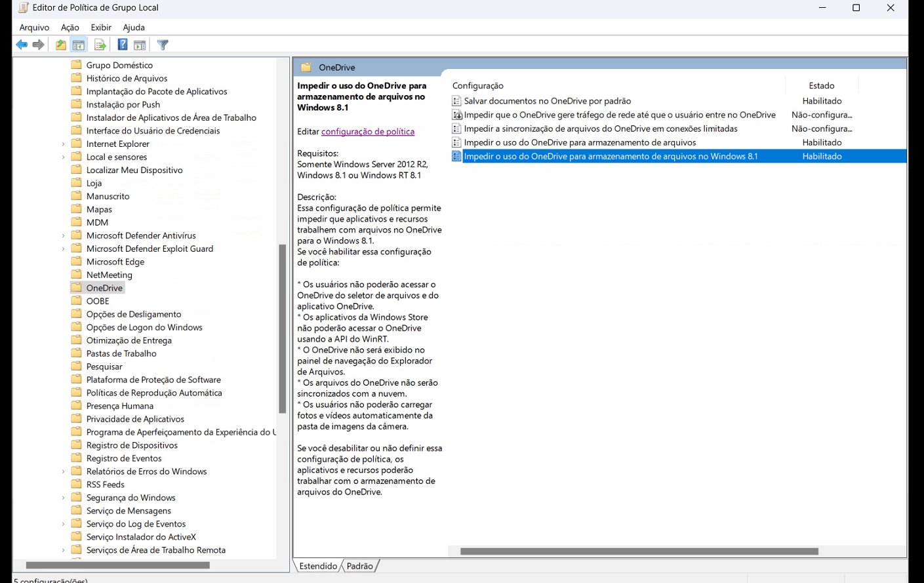Click the policy icon beside Impedir que o OneDrive gere tráfego

pyautogui.click(x=456, y=115)
